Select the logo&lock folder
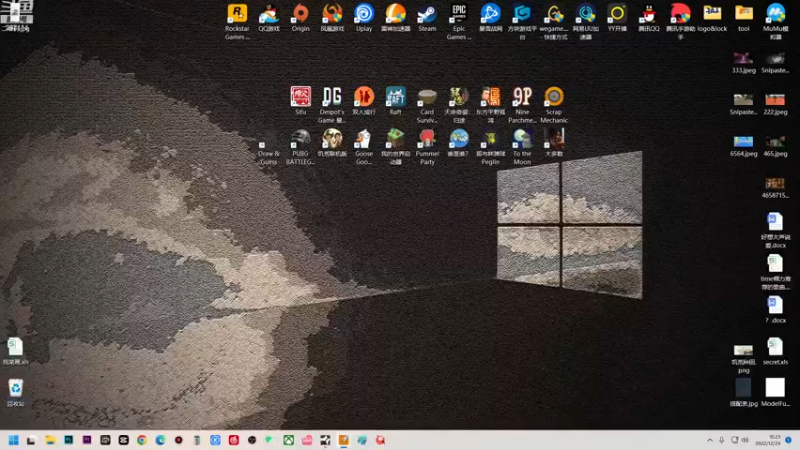The image size is (800, 450). pyautogui.click(x=712, y=17)
